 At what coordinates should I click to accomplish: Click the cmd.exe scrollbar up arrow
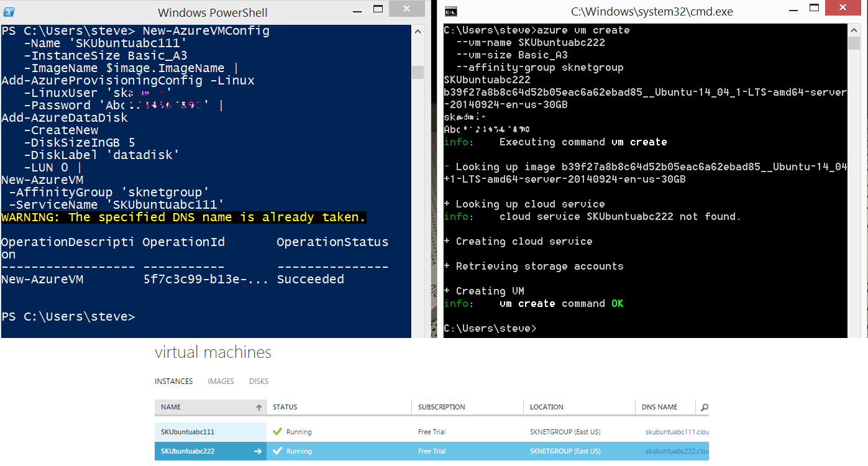854,30
